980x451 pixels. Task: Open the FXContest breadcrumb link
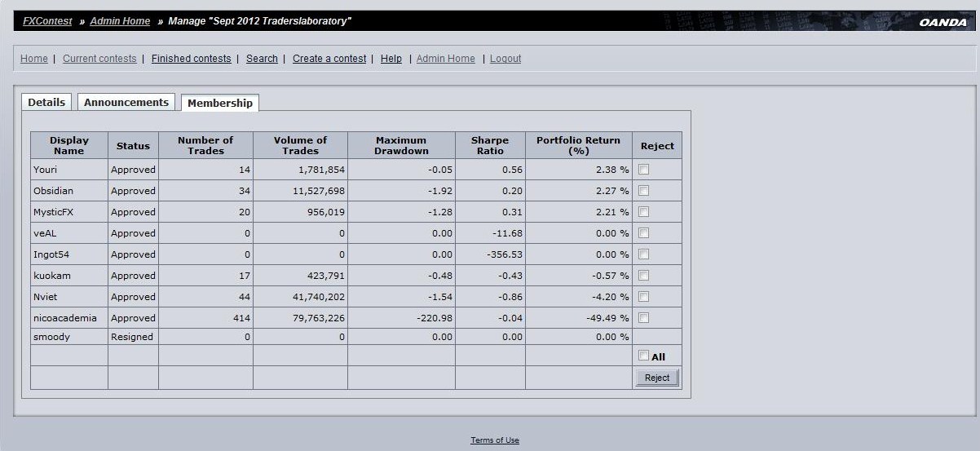pyautogui.click(x=47, y=21)
